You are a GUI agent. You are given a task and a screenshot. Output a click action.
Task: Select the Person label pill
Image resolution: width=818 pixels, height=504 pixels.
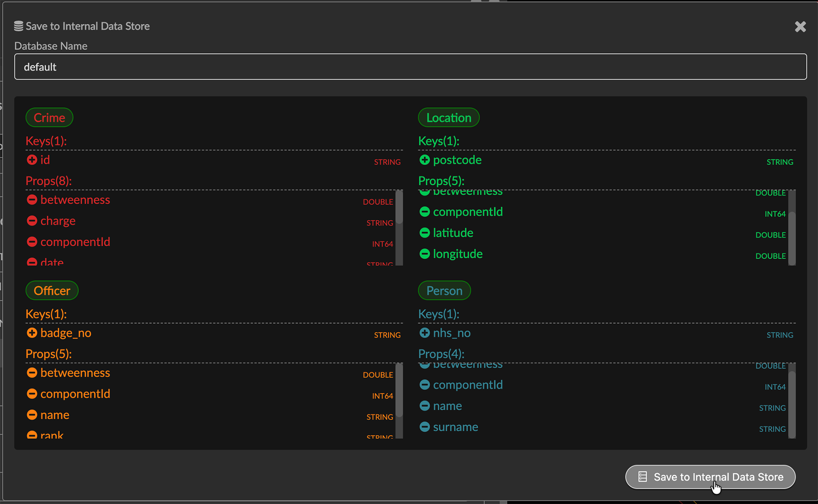tap(444, 291)
